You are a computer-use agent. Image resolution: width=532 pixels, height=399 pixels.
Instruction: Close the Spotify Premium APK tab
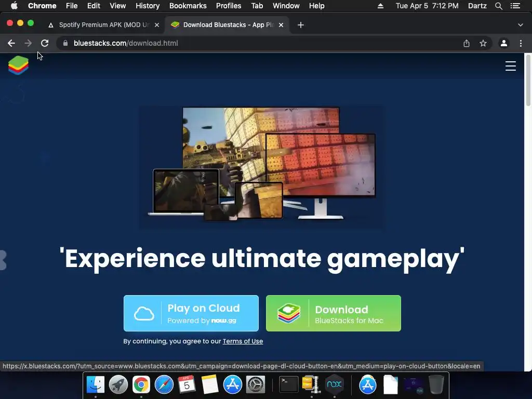[157, 25]
